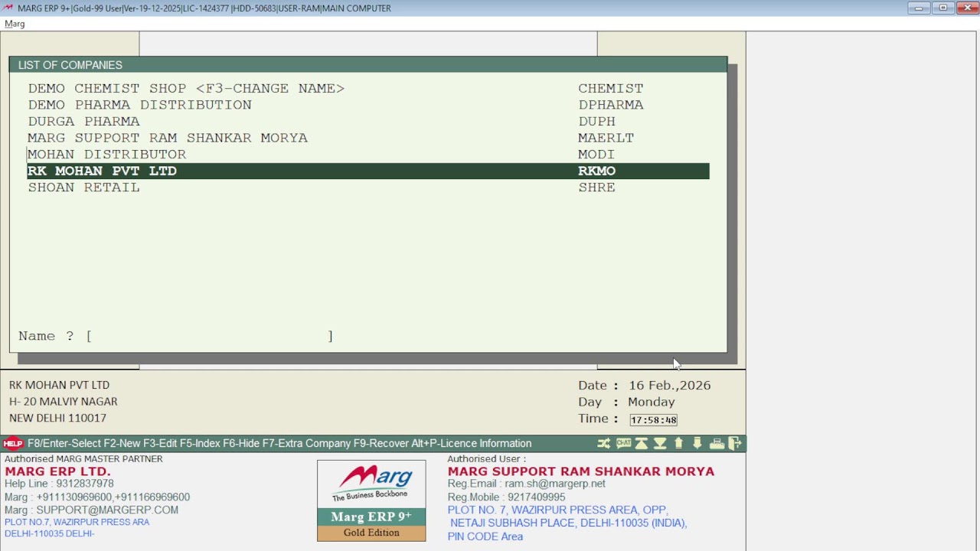Click the Name ? input field

210,336
